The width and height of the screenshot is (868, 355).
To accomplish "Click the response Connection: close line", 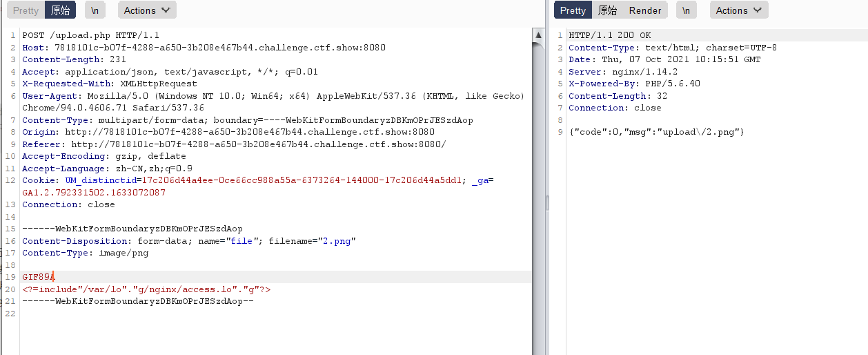I will tap(615, 108).
